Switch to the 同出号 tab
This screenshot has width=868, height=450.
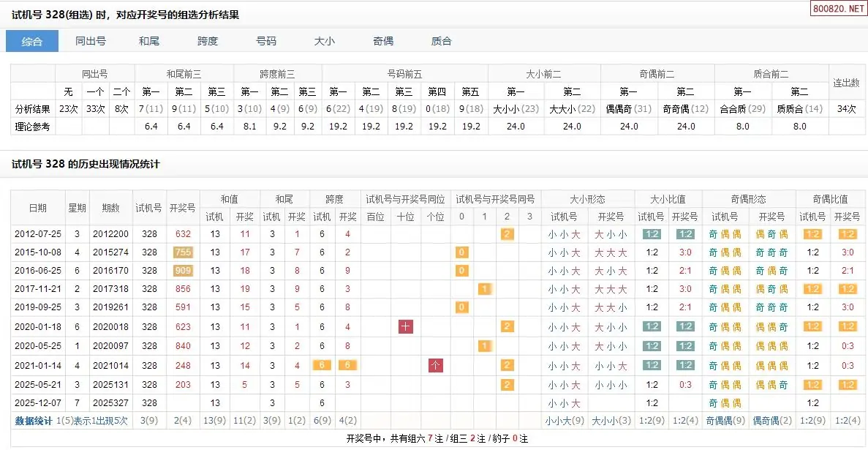pyautogui.click(x=91, y=41)
